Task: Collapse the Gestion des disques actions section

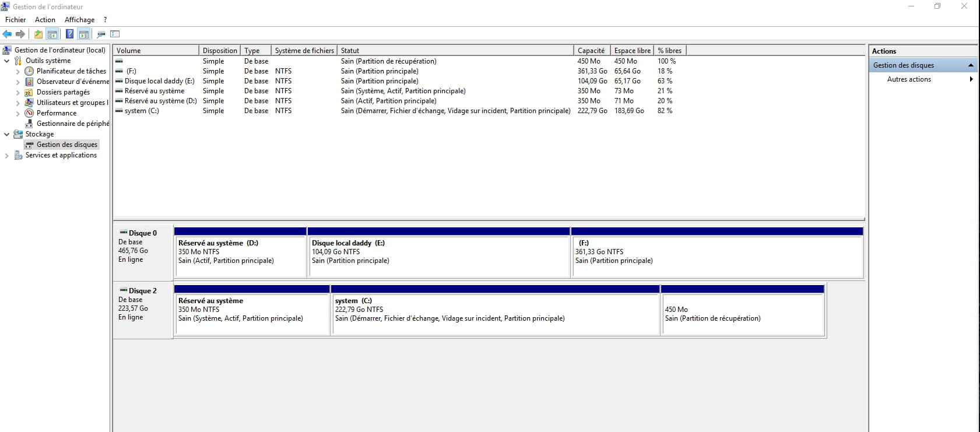Action: pos(971,65)
